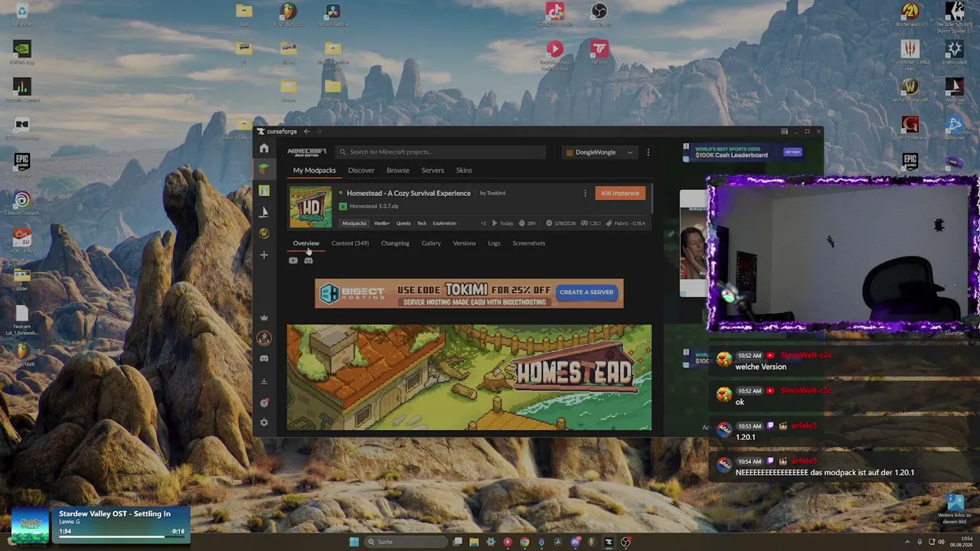
Task: Go back with the CurseForge back arrow
Action: 306,132
